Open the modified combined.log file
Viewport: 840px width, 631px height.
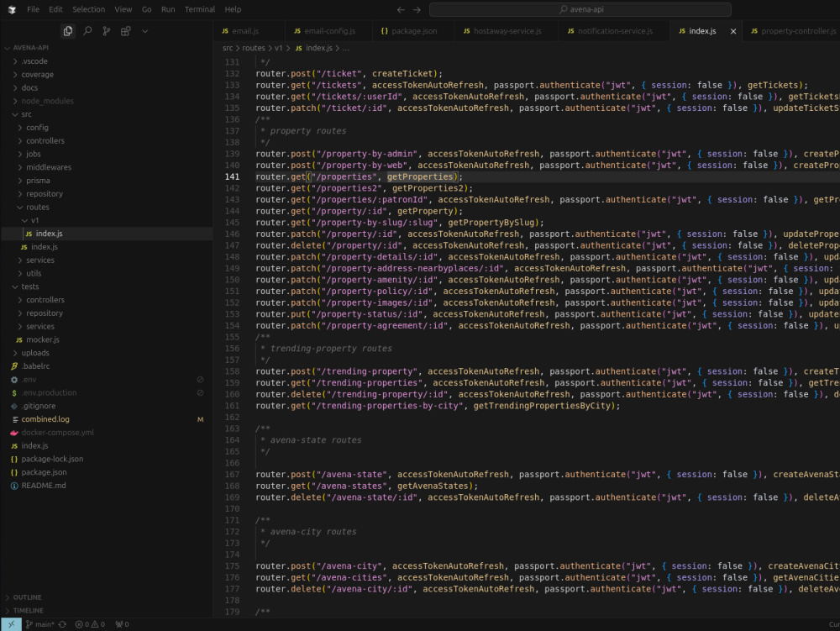(108, 419)
